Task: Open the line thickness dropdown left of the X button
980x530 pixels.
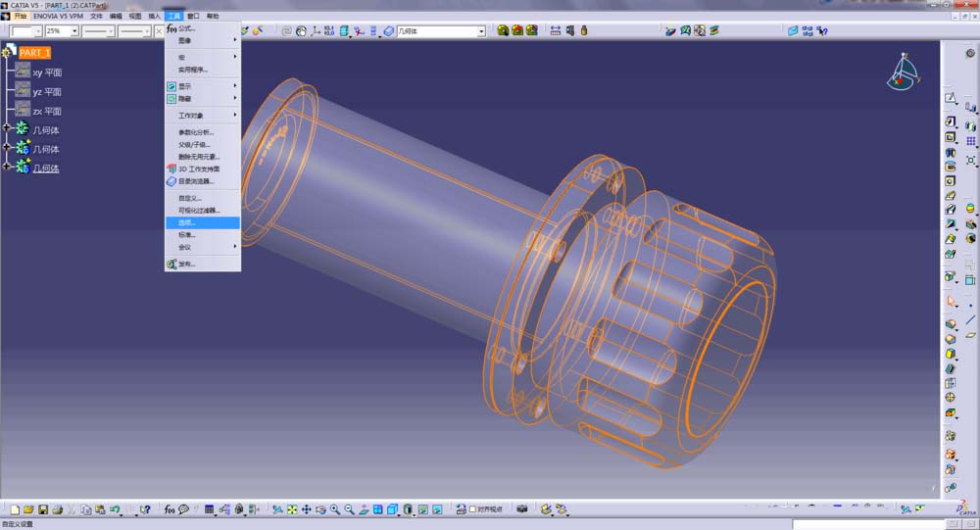Action: tap(147, 31)
